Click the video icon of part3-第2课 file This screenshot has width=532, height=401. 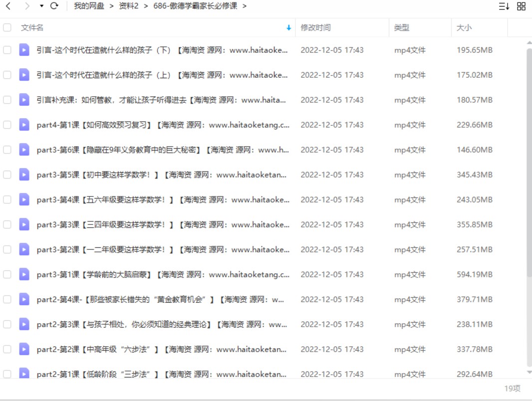click(x=24, y=249)
